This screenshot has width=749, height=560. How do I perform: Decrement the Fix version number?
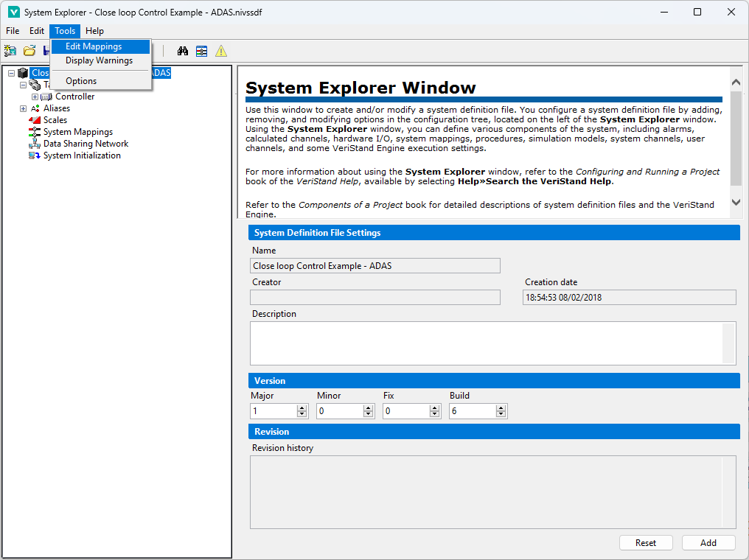[x=435, y=414]
